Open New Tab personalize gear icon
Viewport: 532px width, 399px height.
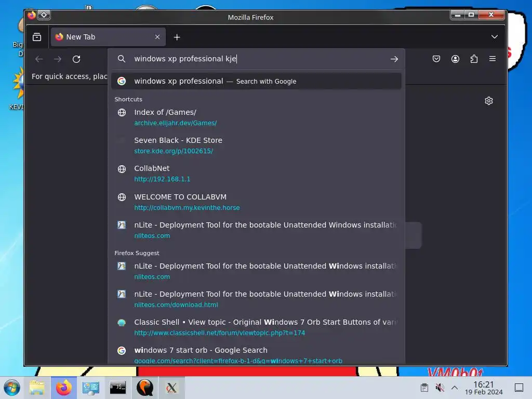(x=489, y=101)
